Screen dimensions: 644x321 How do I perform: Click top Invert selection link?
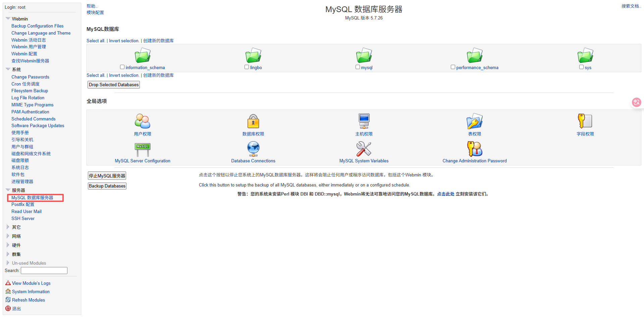pos(124,41)
